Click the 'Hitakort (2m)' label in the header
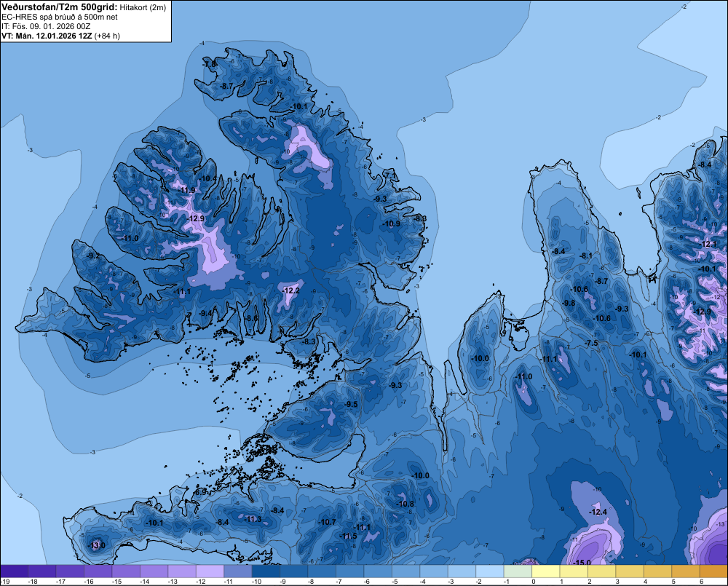This screenshot has height=586, width=728. point(143,7)
